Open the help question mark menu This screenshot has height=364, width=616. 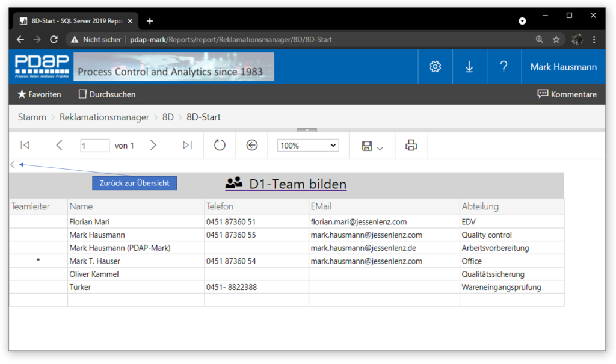(504, 66)
